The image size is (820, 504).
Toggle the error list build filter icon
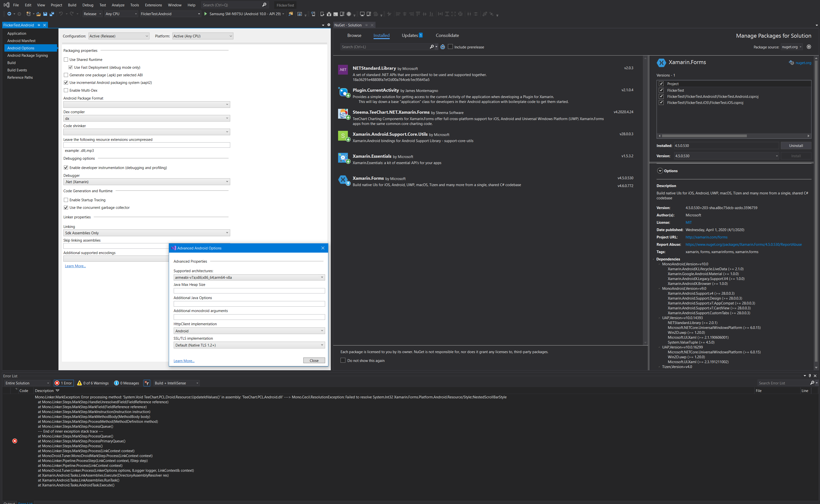(x=147, y=383)
